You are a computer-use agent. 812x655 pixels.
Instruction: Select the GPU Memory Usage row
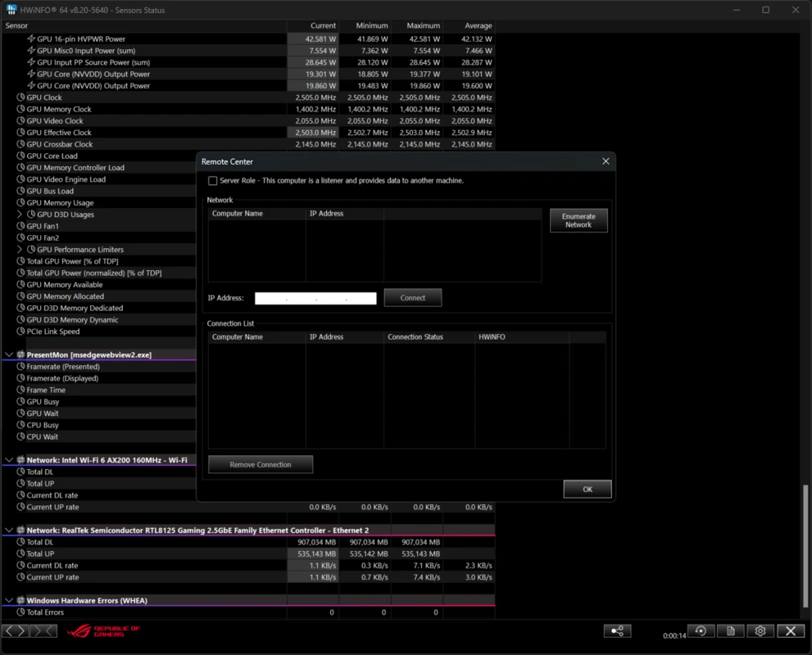pyautogui.click(x=99, y=203)
